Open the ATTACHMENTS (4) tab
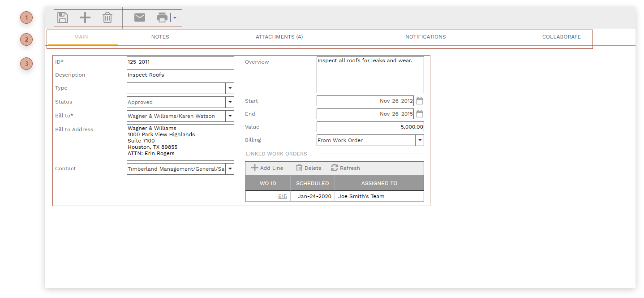The image size is (644, 298). pos(279,37)
